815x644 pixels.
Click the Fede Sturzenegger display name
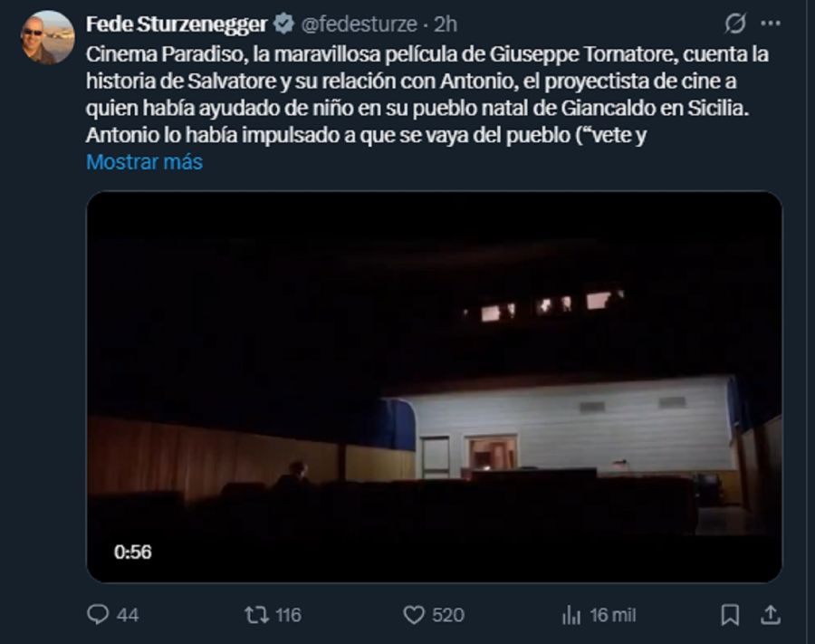click(177, 24)
